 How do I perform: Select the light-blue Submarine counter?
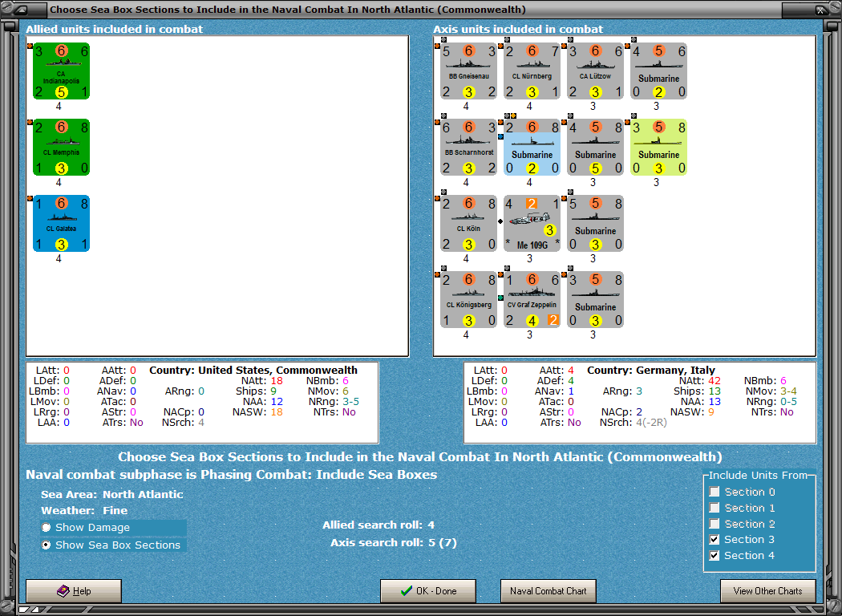tap(532, 147)
